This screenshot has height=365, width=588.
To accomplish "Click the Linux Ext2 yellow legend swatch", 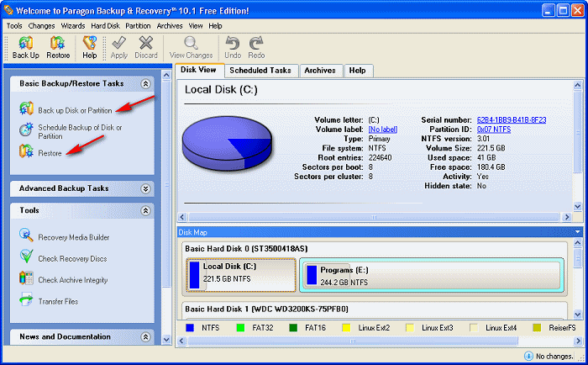I will tap(346, 328).
